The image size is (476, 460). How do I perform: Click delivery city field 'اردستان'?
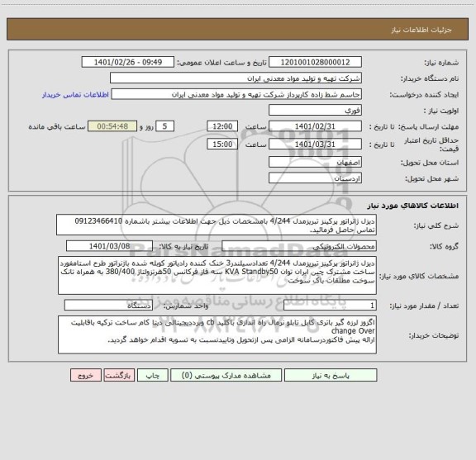click(x=315, y=178)
